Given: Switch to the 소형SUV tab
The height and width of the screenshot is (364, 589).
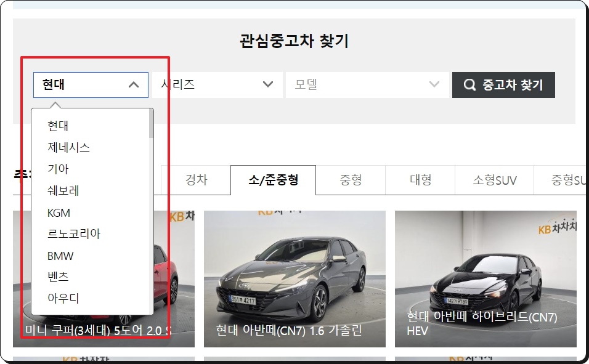Looking at the screenshot, I should [x=494, y=180].
